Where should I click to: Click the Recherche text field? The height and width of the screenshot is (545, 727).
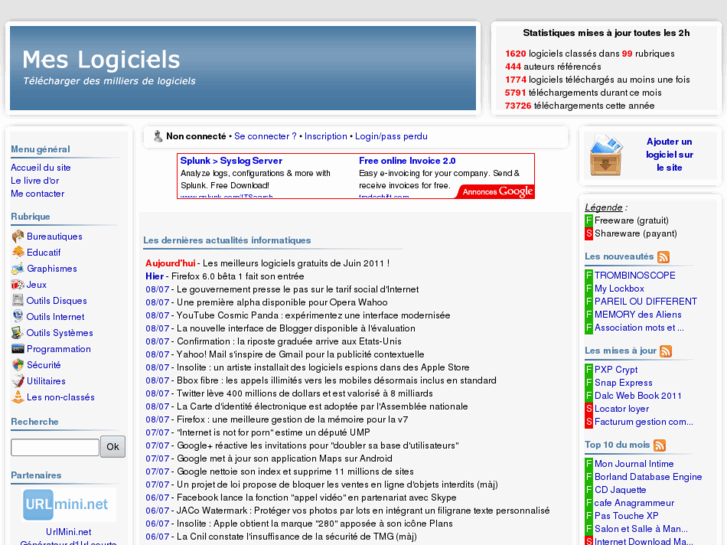click(55, 447)
